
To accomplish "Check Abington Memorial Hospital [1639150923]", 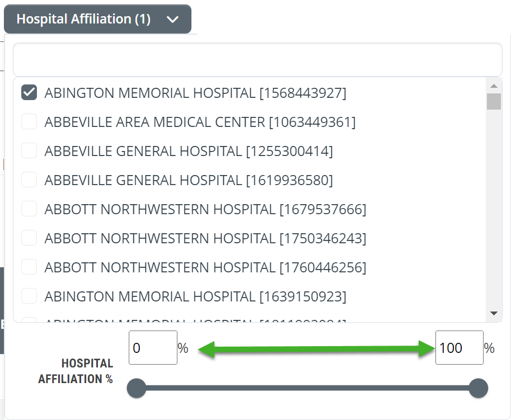I will pyautogui.click(x=29, y=296).
